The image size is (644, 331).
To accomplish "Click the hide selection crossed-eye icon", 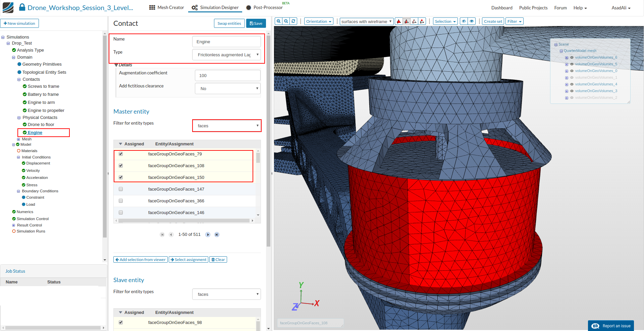I will [x=464, y=21].
